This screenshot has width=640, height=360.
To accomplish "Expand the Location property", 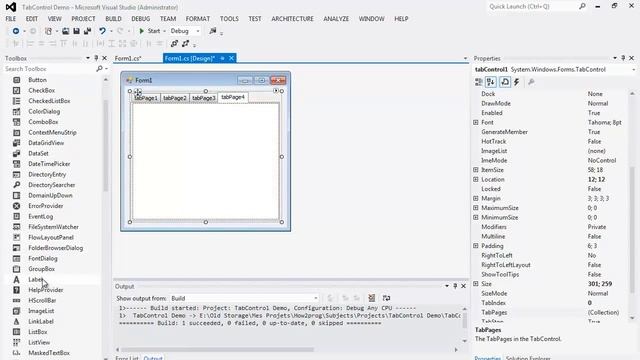I will (x=476, y=179).
